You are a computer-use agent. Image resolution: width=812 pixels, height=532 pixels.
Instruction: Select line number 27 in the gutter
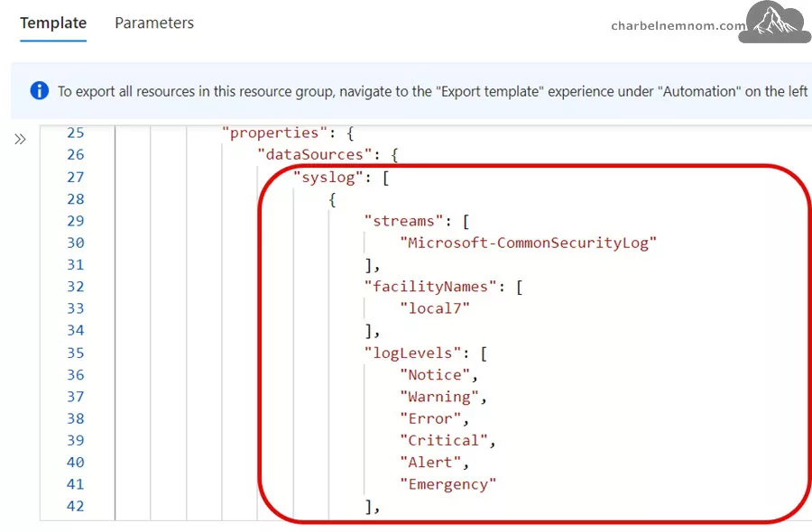point(76,178)
